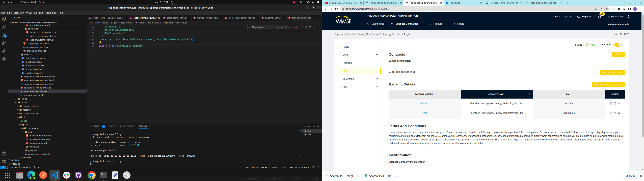Open the Run and Debug view
Image resolution: width=644 pixels, height=181 pixels.
(4, 43)
